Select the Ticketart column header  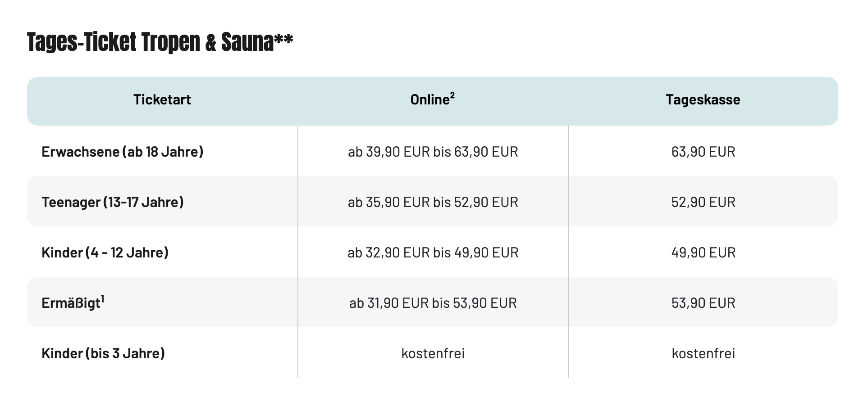point(162,99)
